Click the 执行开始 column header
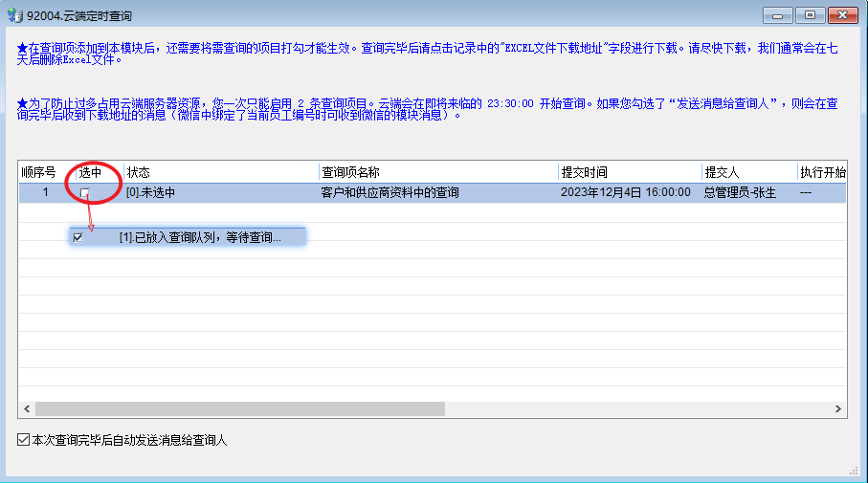868x483 pixels. [x=822, y=172]
